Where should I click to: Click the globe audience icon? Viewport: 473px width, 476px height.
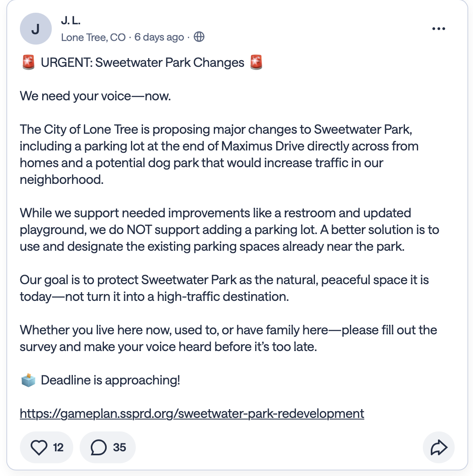[198, 37]
